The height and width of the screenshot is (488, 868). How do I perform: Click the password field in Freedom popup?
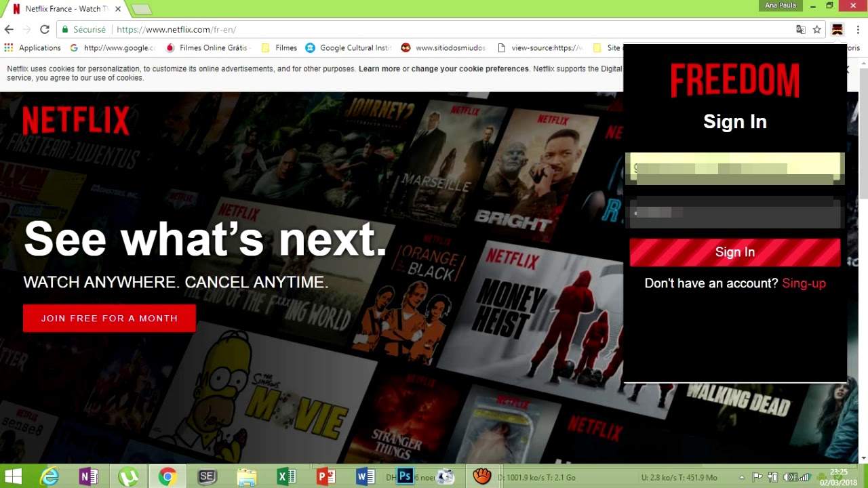point(734,213)
